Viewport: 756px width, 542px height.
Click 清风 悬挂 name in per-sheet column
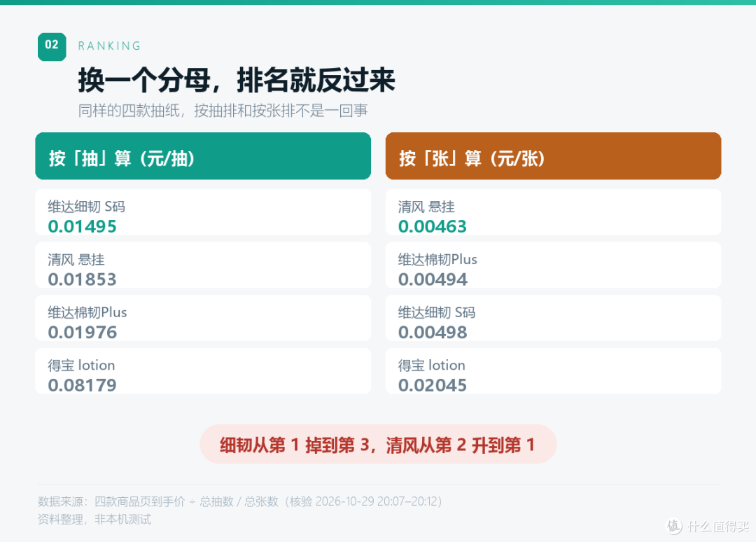click(426, 207)
